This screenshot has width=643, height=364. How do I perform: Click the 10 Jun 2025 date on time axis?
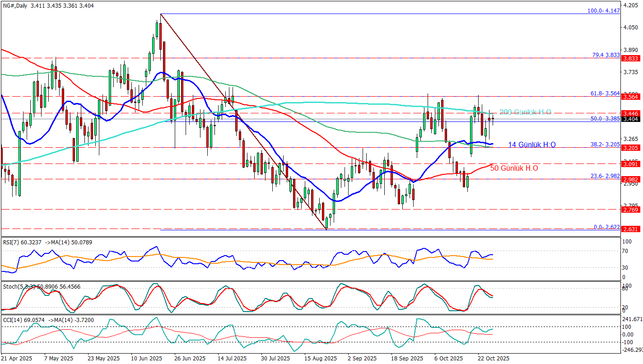click(147, 358)
